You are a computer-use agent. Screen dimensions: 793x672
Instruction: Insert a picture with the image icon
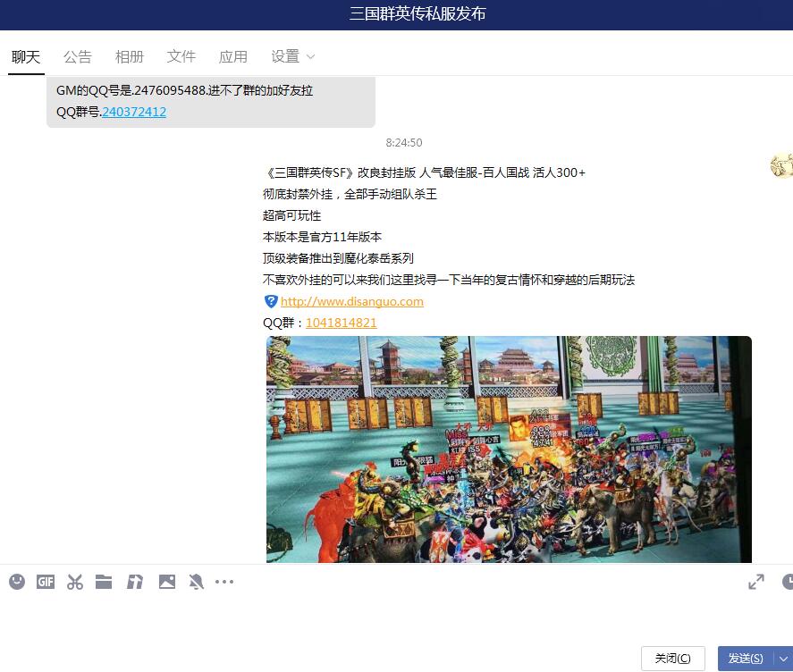tap(167, 582)
